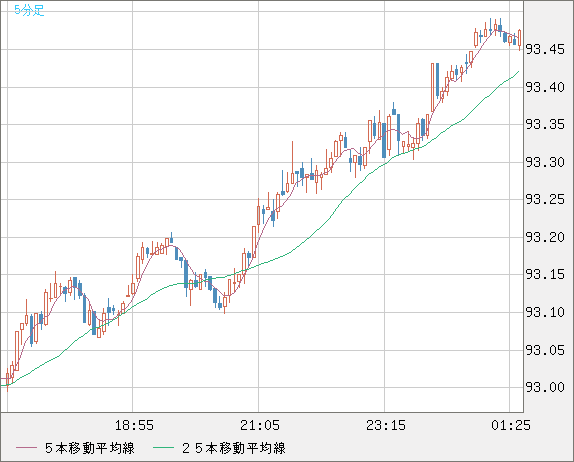
Task: Click the 93.10 price axis label
Action: 545,312
